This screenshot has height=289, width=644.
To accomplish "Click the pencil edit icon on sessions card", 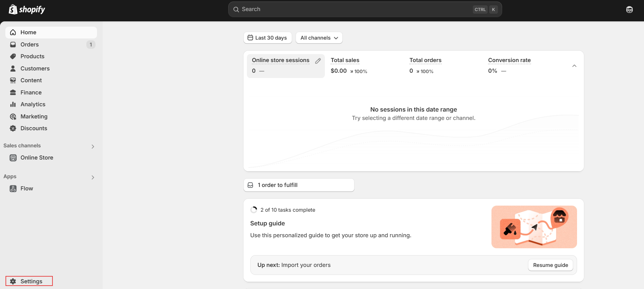I will click(x=318, y=61).
